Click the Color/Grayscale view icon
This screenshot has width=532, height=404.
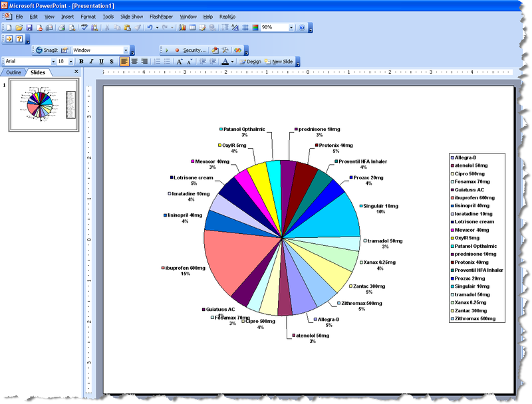(x=255, y=27)
